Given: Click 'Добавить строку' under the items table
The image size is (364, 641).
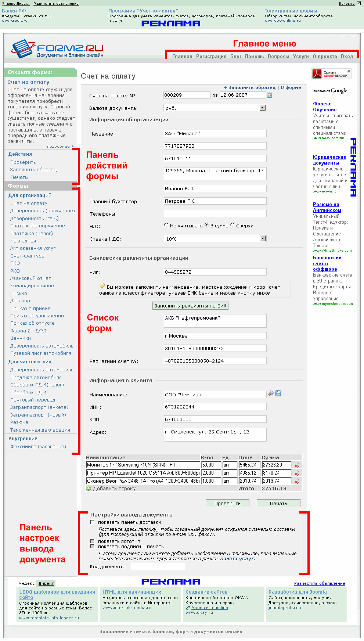Looking at the screenshot, I should click(114, 489).
